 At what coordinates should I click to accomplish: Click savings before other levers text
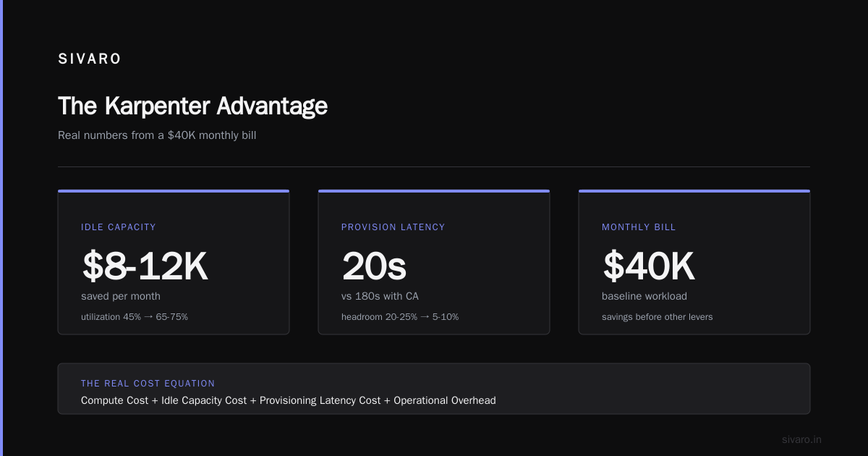(x=657, y=317)
